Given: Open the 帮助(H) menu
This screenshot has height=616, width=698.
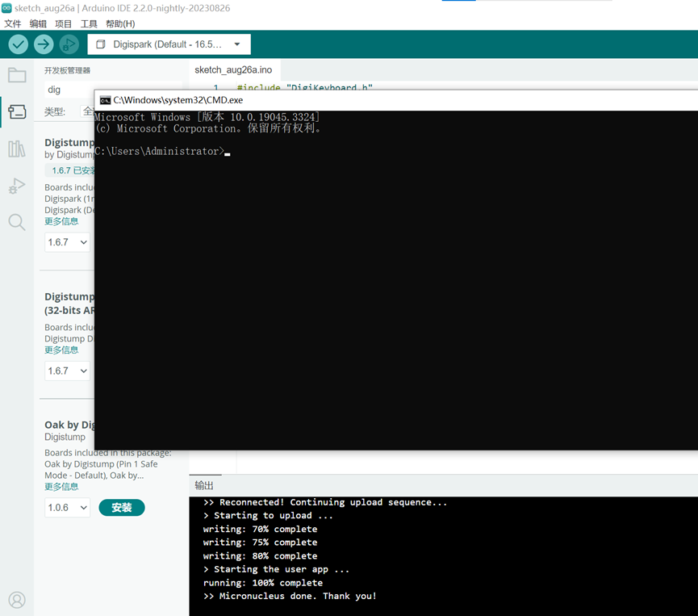Looking at the screenshot, I should (x=120, y=23).
